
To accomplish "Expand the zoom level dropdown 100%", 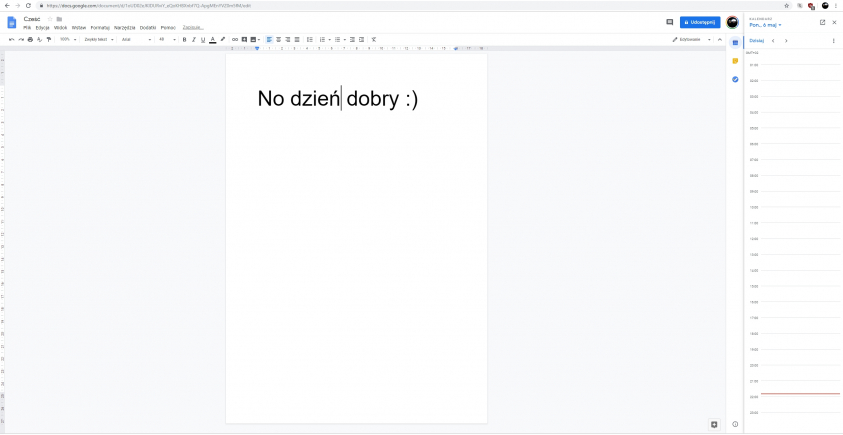I will pyautogui.click(x=67, y=39).
